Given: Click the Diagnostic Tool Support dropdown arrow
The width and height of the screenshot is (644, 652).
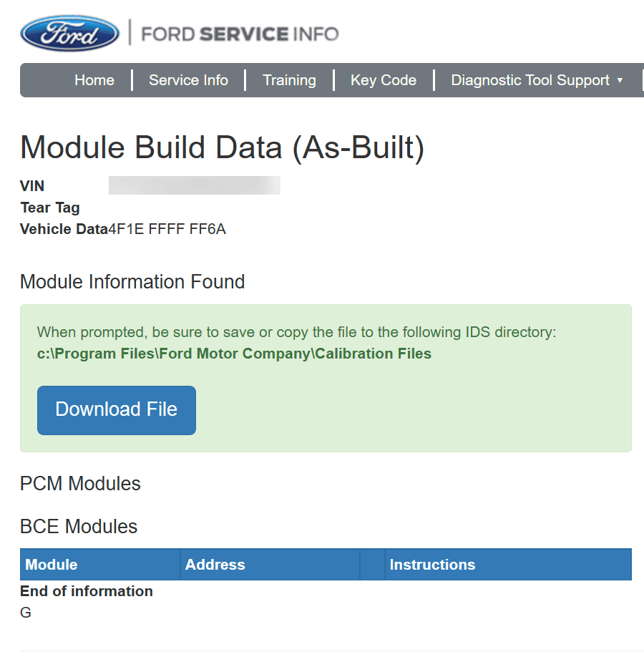Looking at the screenshot, I should [620, 80].
